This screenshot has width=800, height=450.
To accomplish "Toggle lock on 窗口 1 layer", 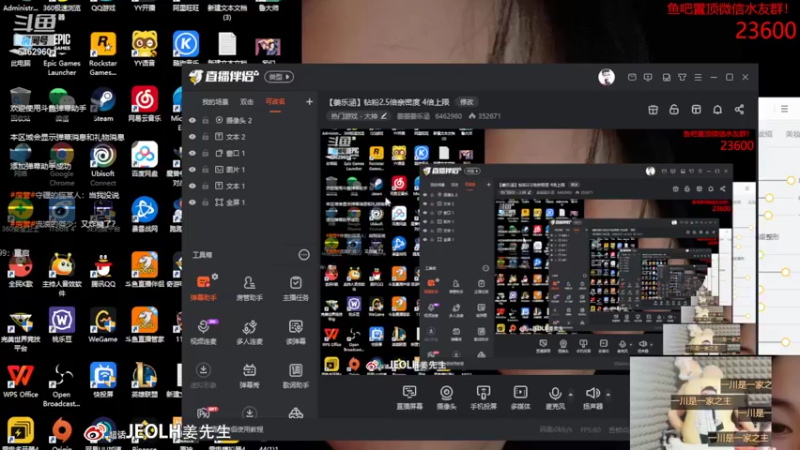I will (205, 153).
